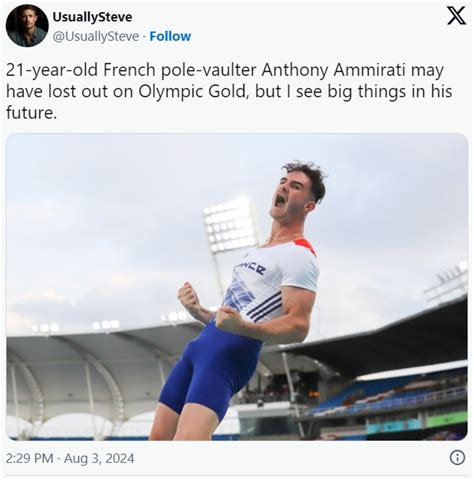Open UsuallySteve's profile avatar
The width and height of the screenshot is (474, 480).
click(x=27, y=26)
